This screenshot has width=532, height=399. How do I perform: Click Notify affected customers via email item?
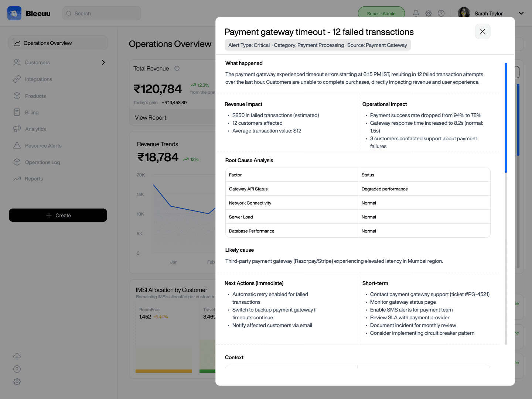click(272, 325)
